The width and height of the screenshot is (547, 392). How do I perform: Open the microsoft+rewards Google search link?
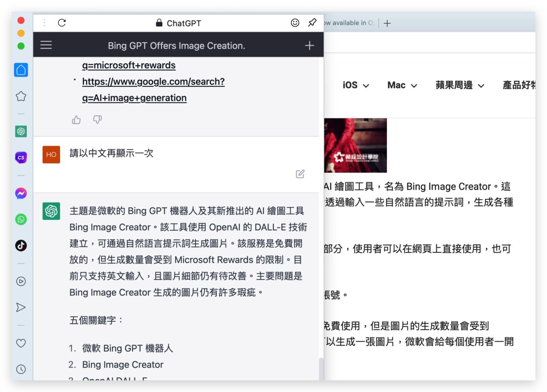[129, 65]
